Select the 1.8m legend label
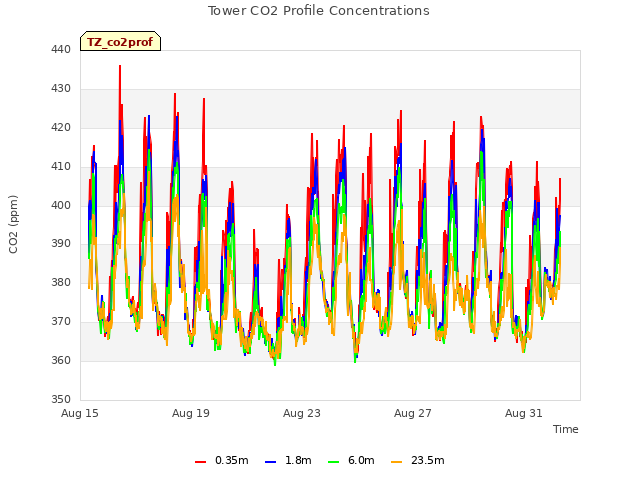 [x=298, y=460]
